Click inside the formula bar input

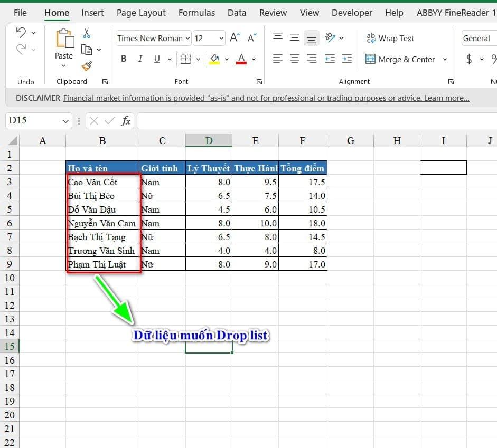316,121
